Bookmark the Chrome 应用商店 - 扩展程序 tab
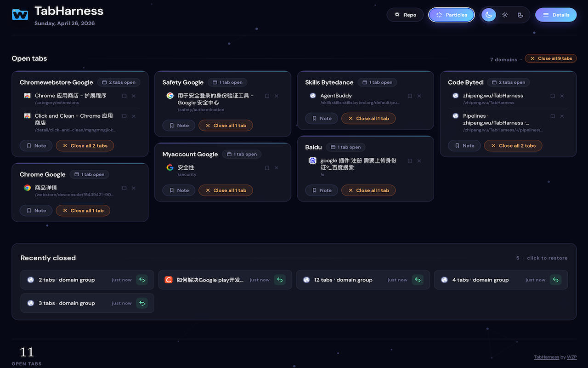This screenshot has width=588, height=368. click(124, 96)
